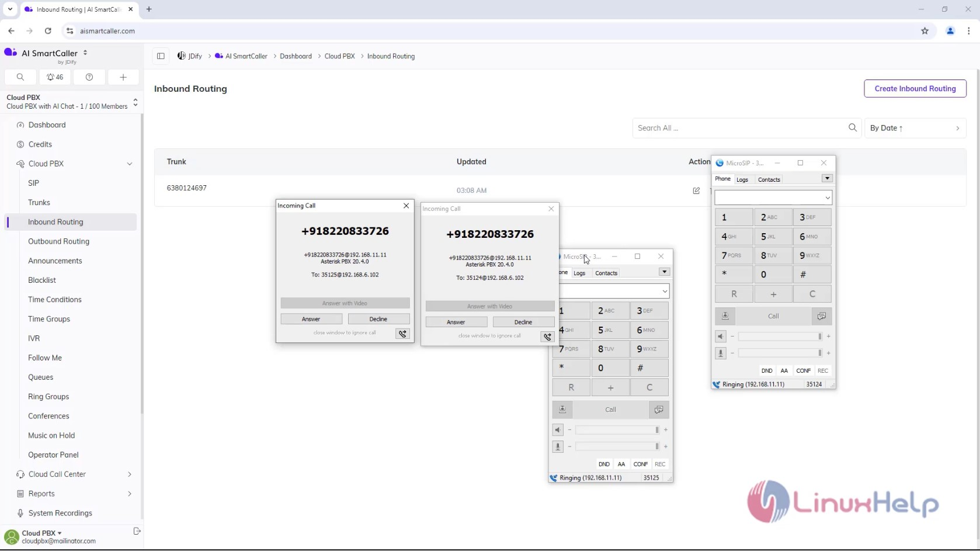This screenshot has height=551, width=980.
Task: Mute speaker icon in MicroSIP 35125
Action: click(558, 430)
